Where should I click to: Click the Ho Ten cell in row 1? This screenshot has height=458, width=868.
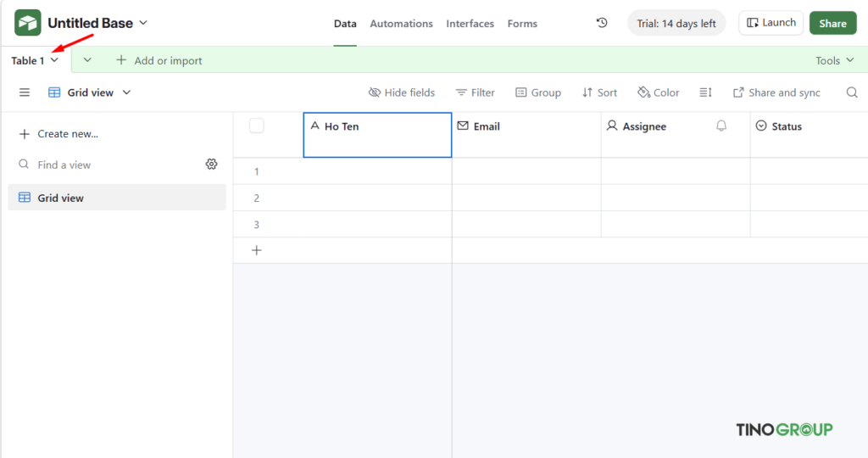[x=377, y=171]
